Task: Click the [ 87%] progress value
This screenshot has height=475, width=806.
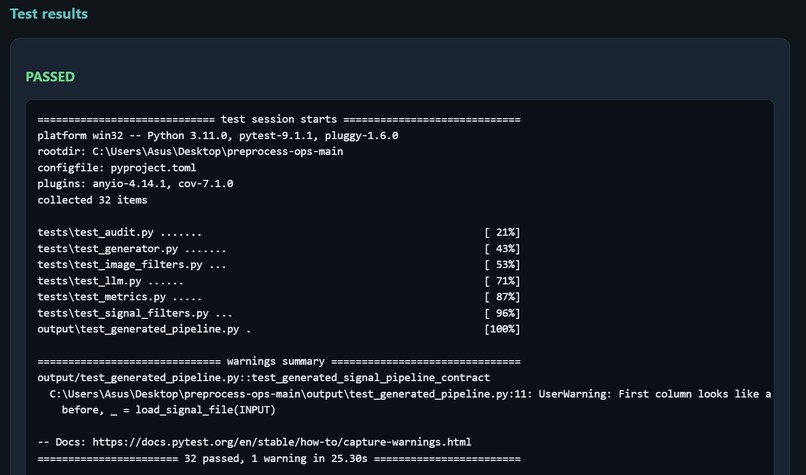Action: point(502,297)
